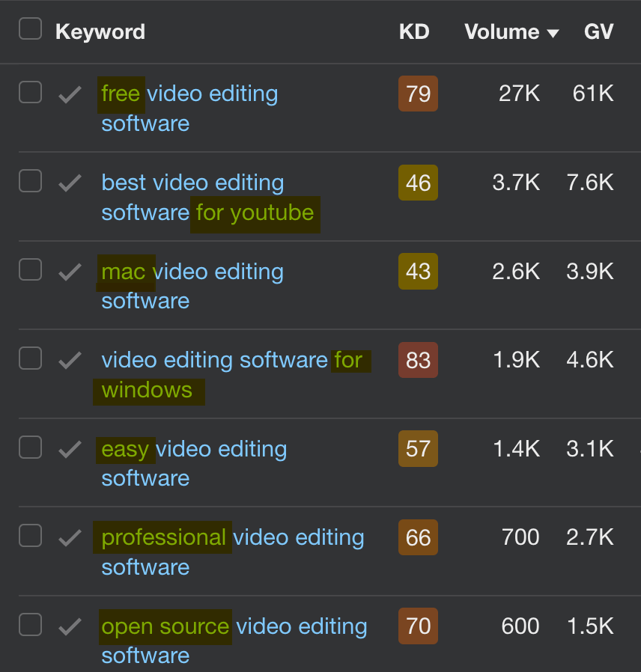The image size is (641, 672).
Task: Click the checkmark icon beside "easy video editing software"
Action: point(69,448)
